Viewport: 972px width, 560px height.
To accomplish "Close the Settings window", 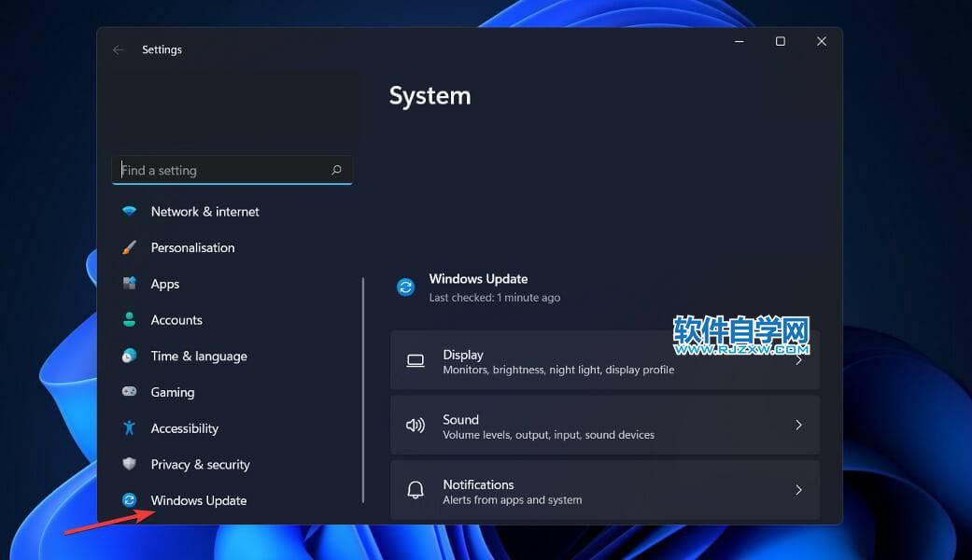I will (822, 41).
